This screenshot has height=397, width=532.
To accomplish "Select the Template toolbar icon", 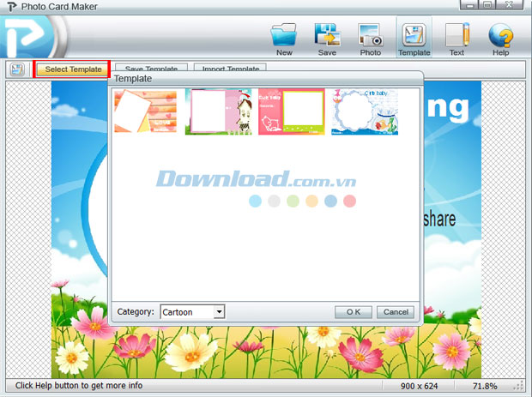I will point(414,36).
